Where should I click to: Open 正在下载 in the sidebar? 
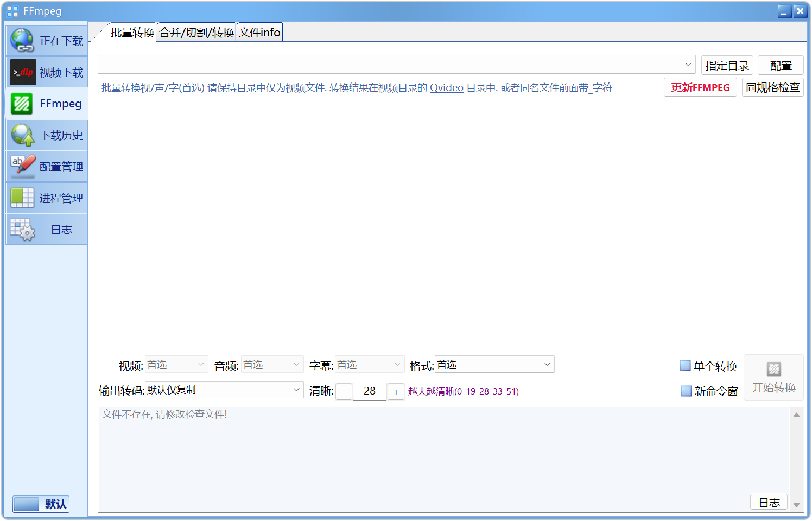(x=47, y=41)
